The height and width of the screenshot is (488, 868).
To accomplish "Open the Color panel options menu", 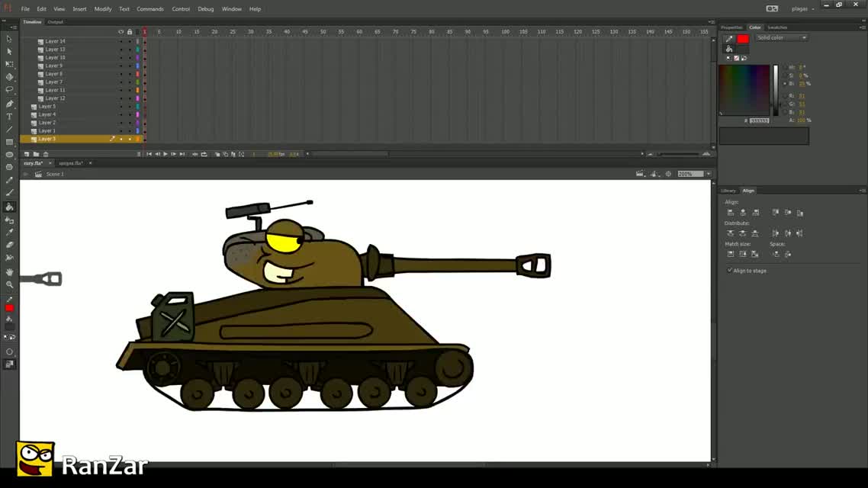I will [x=863, y=27].
